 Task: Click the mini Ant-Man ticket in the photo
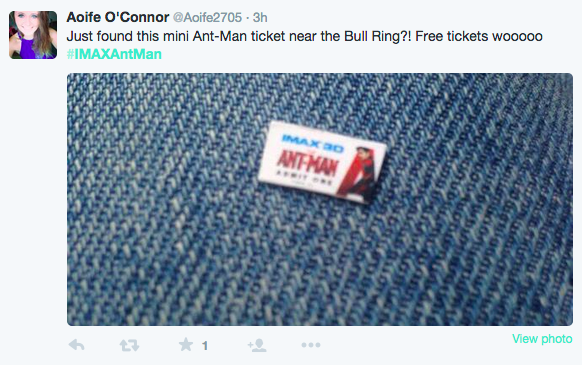(322, 162)
